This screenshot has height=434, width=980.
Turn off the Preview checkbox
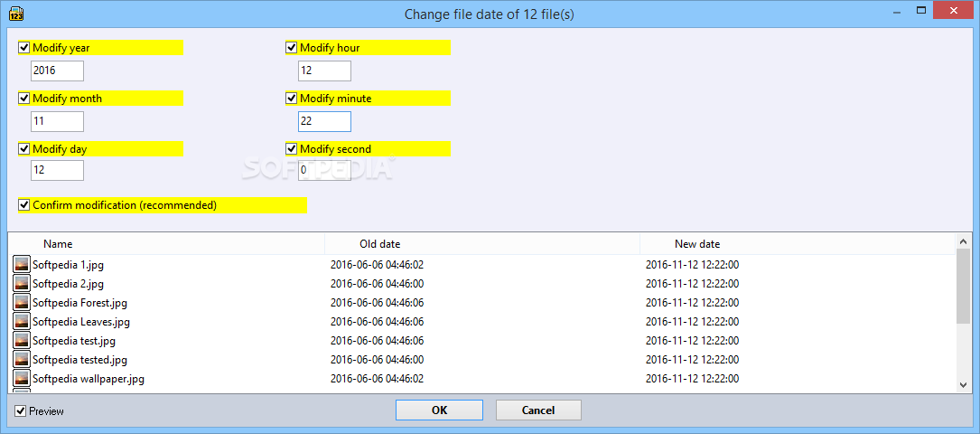point(21,410)
